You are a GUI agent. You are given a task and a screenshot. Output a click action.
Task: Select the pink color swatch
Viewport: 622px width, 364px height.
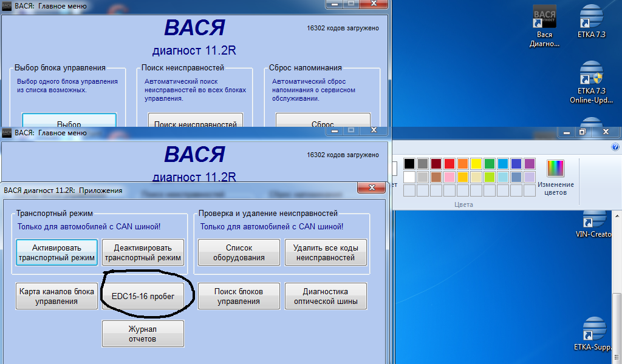click(449, 177)
